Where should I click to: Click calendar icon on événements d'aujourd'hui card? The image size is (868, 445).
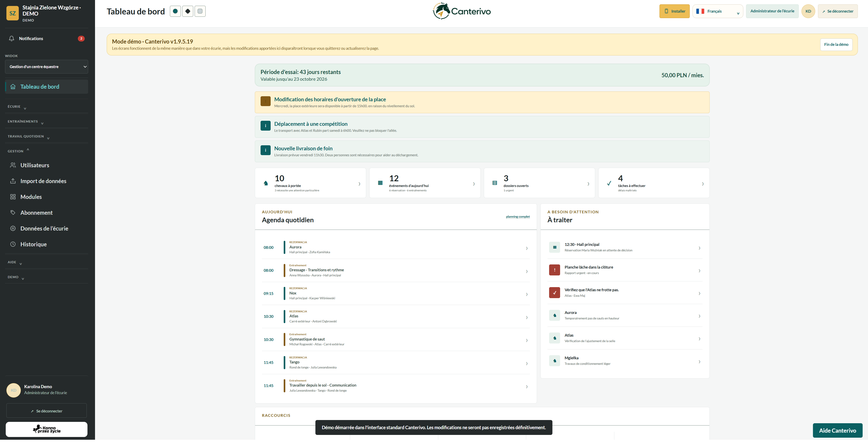click(x=380, y=183)
